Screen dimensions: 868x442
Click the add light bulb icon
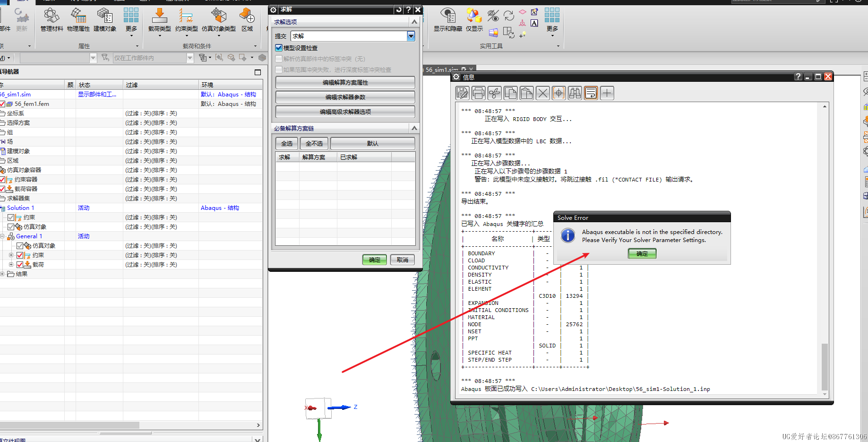(523, 35)
